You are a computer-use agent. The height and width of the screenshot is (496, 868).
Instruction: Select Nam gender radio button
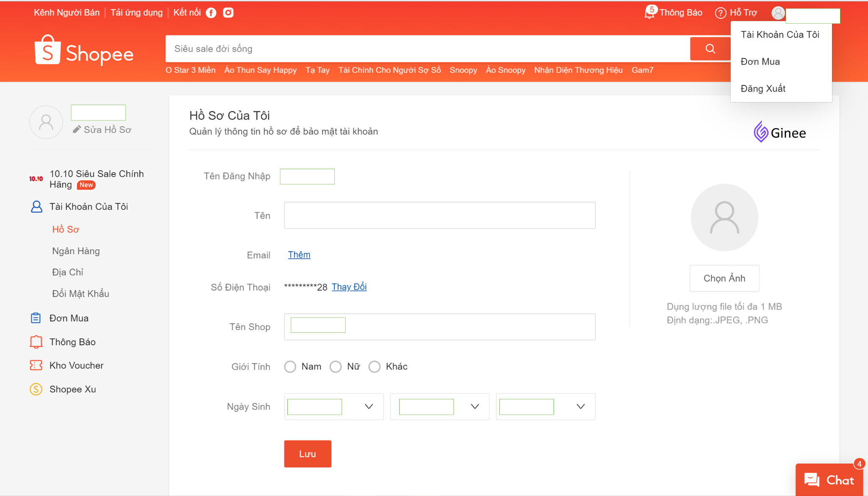(291, 367)
